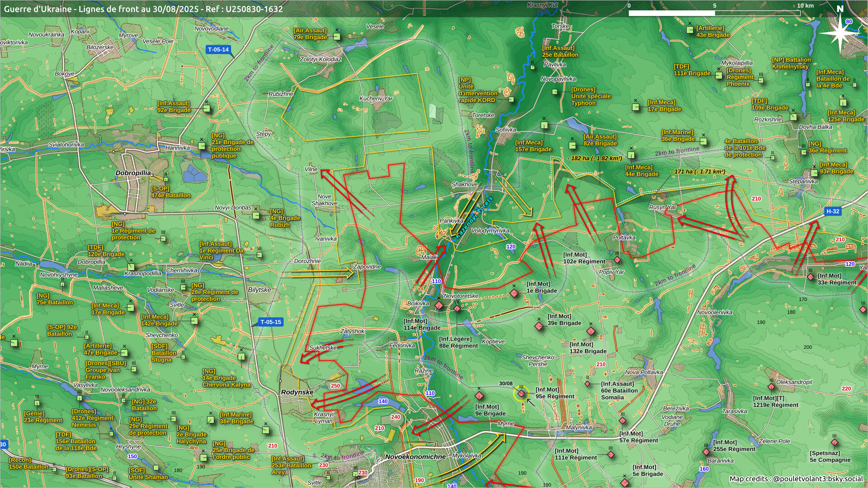
Task: Click the T-05-14 road sign marker
Action: (x=218, y=50)
